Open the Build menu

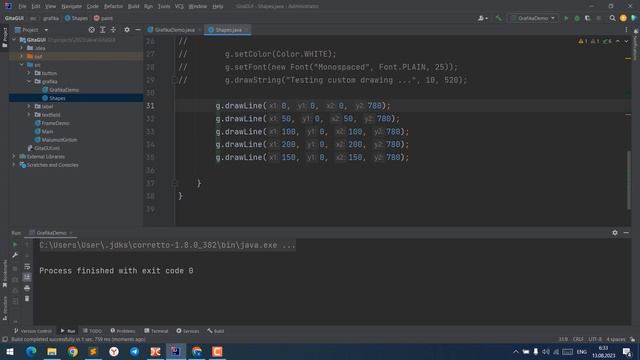pos(133,6)
